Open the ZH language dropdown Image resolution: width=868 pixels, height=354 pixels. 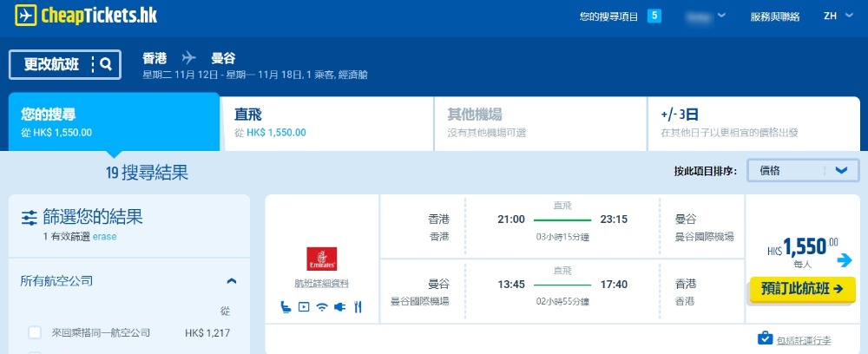click(836, 16)
